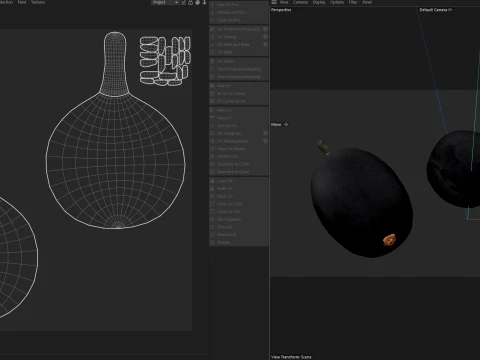Open the UV Unwrap settings gear
480x360 pixels.
(265, 37)
